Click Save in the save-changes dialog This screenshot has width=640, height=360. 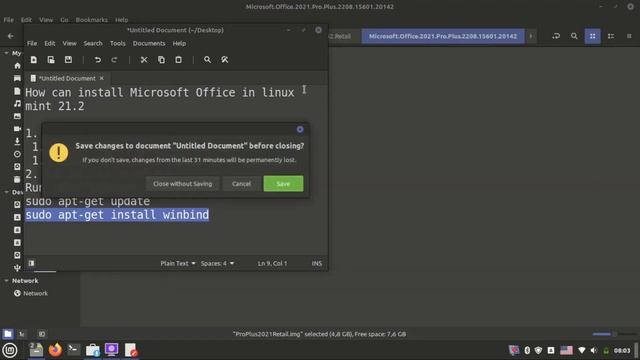283,184
